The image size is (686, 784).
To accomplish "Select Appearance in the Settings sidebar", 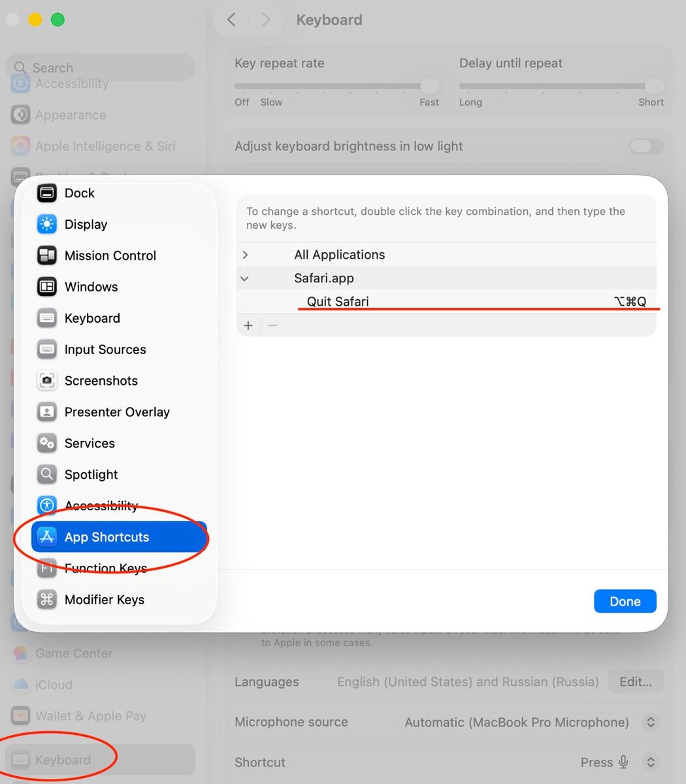I will 100,115.
